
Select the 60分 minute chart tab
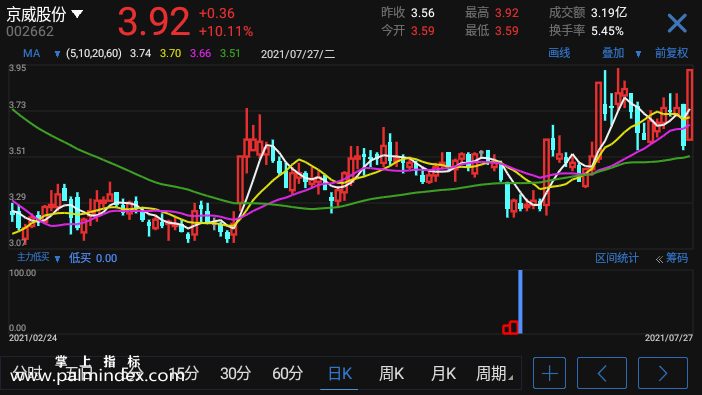pyautogui.click(x=287, y=374)
